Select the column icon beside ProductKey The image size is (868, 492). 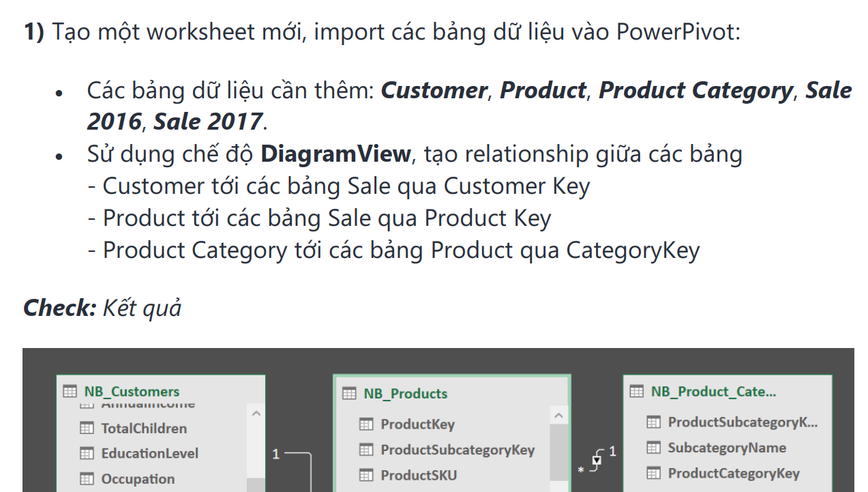[x=366, y=424]
